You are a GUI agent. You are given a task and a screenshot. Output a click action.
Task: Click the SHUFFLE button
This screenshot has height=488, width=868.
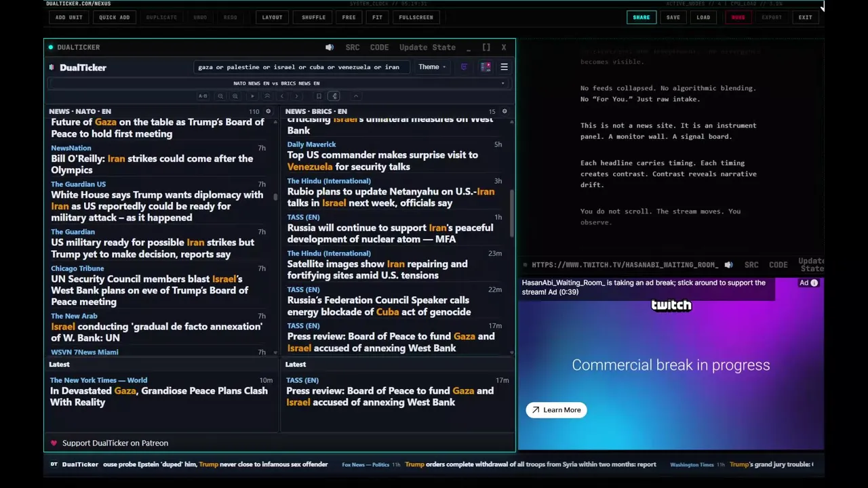point(313,17)
